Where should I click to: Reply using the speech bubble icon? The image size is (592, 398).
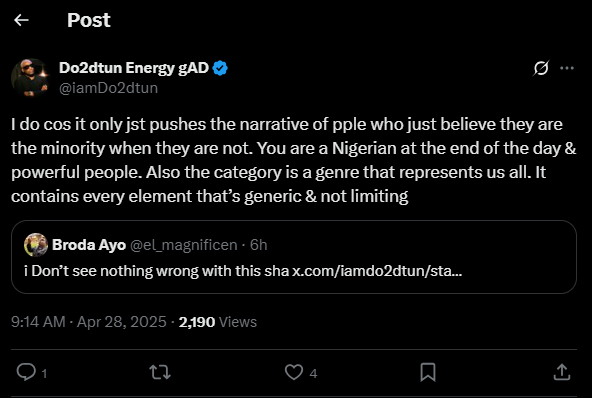click(26, 372)
